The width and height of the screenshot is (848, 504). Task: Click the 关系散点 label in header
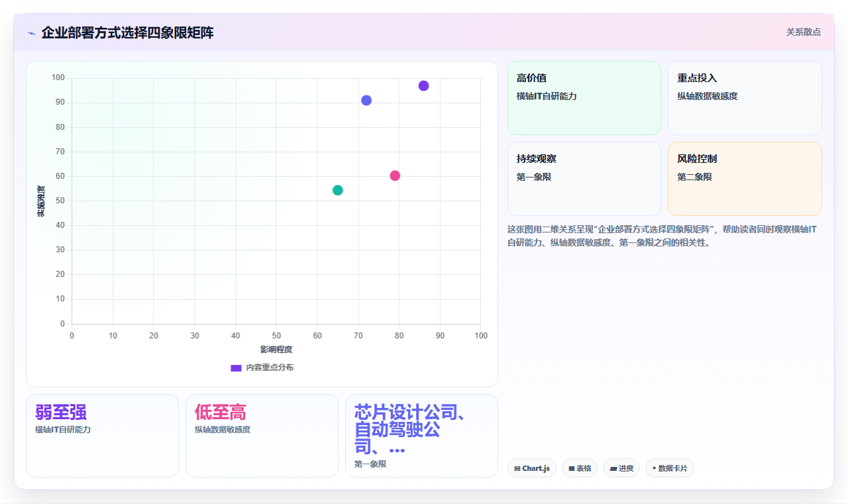(804, 32)
